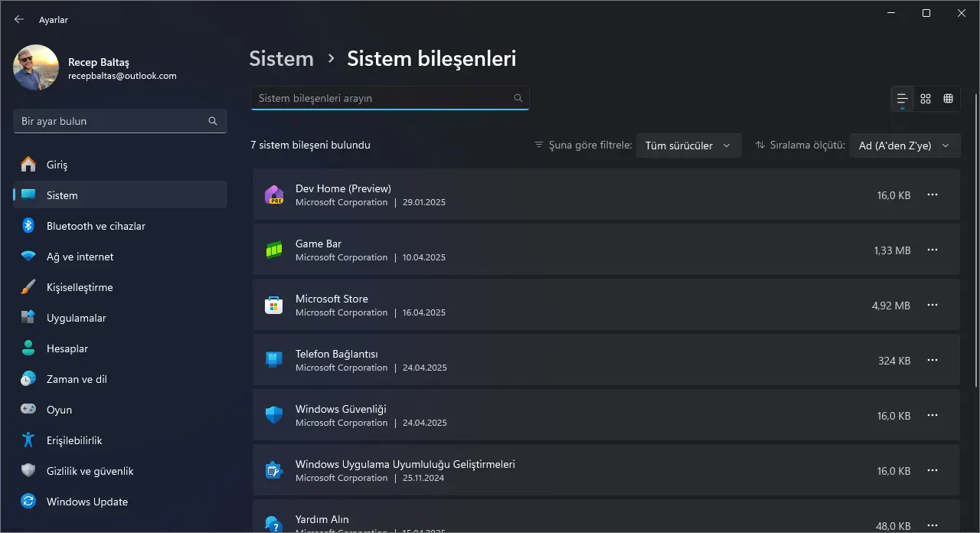Click the 324 KB size value
The height and width of the screenshot is (533, 980).
pos(894,361)
